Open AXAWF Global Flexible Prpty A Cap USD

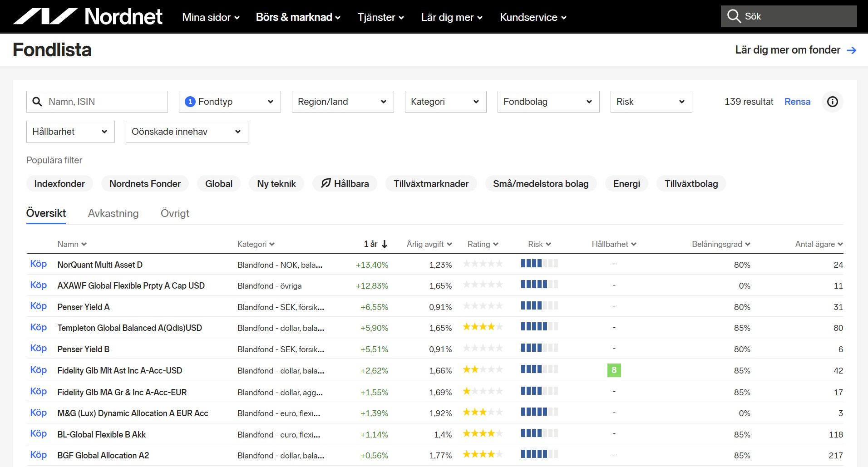[x=131, y=285]
